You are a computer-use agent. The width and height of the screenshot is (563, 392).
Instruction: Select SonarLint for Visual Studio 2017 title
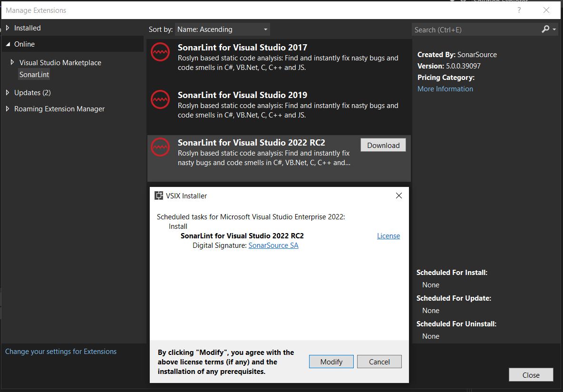pyautogui.click(x=243, y=48)
